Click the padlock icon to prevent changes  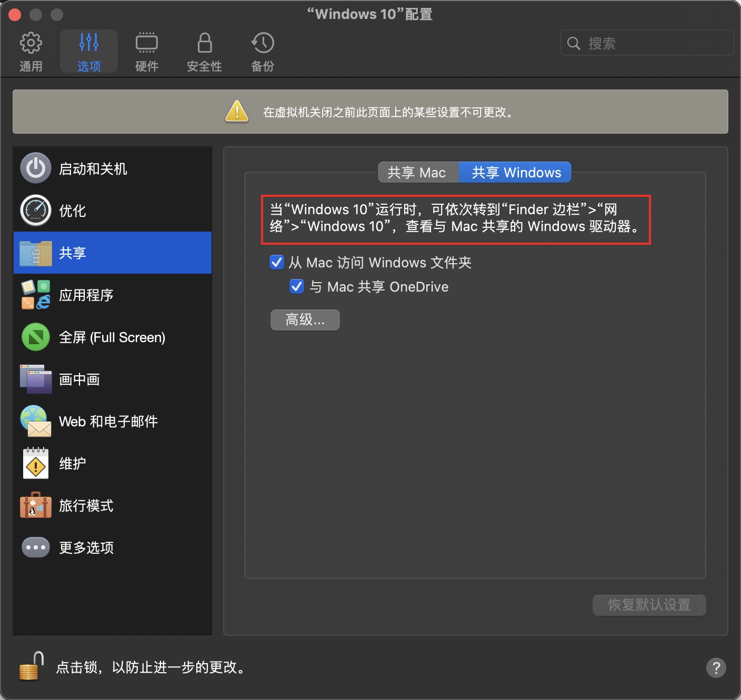point(32,666)
